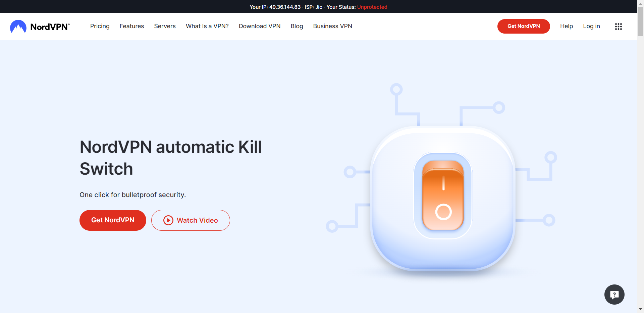The width and height of the screenshot is (644, 313).
Task: Open the Pricing menu item
Action: pyautogui.click(x=100, y=26)
